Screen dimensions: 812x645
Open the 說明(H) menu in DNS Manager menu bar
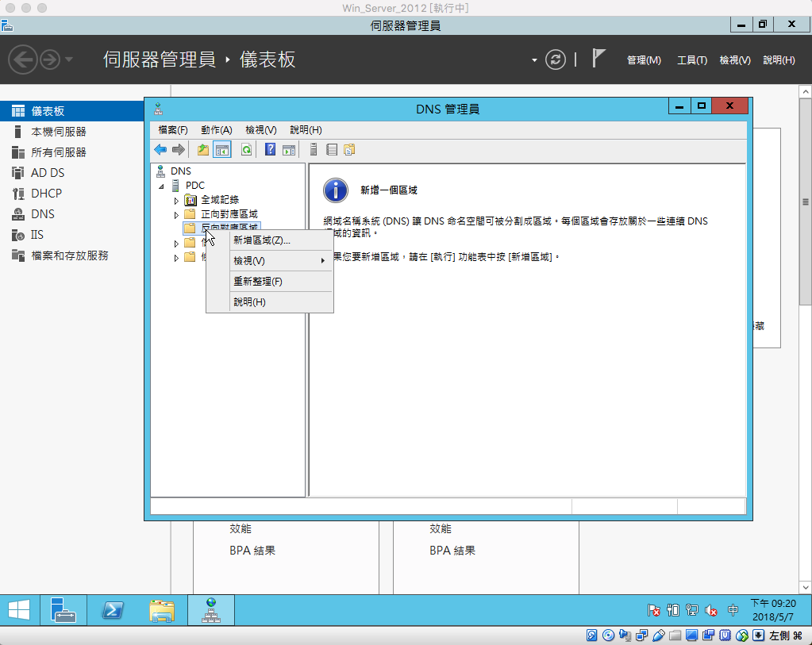[x=306, y=130]
